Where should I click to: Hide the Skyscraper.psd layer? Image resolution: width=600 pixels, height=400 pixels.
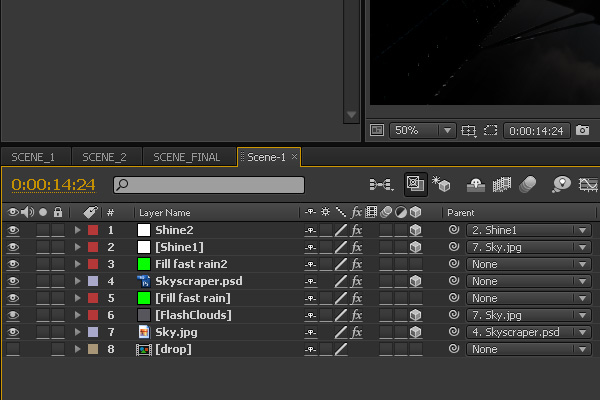[13, 281]
